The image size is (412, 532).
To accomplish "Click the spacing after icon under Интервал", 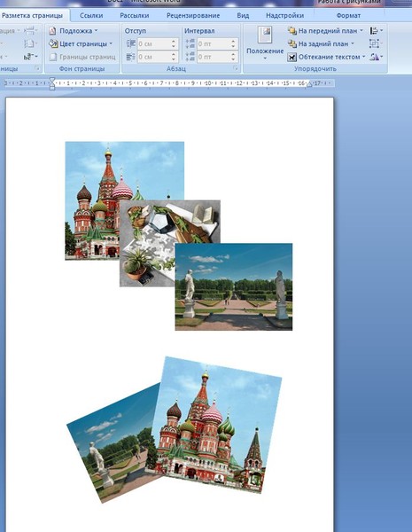I will [x=190, y=57].
